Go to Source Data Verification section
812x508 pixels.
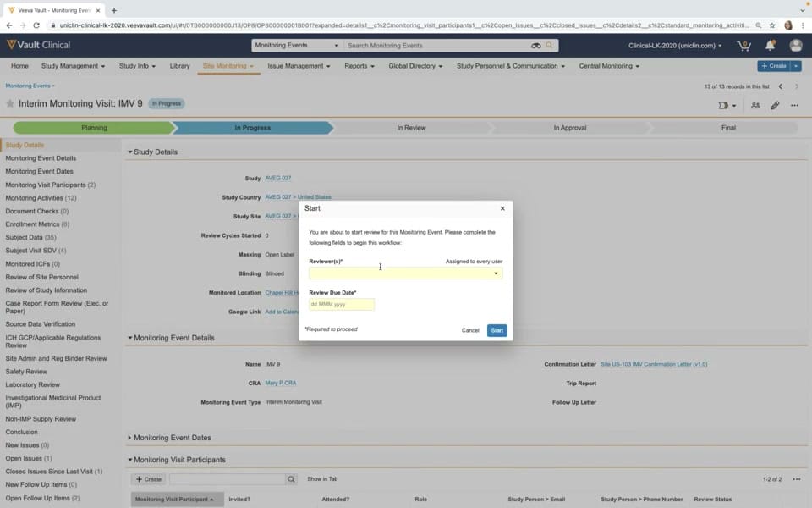click(41, 324)
